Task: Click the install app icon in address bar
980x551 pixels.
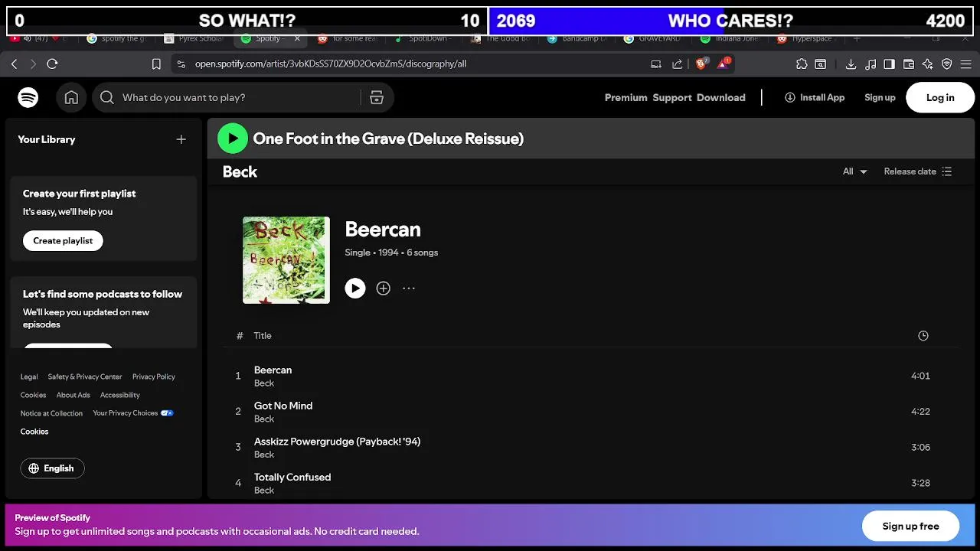Action: coord(656,64)
